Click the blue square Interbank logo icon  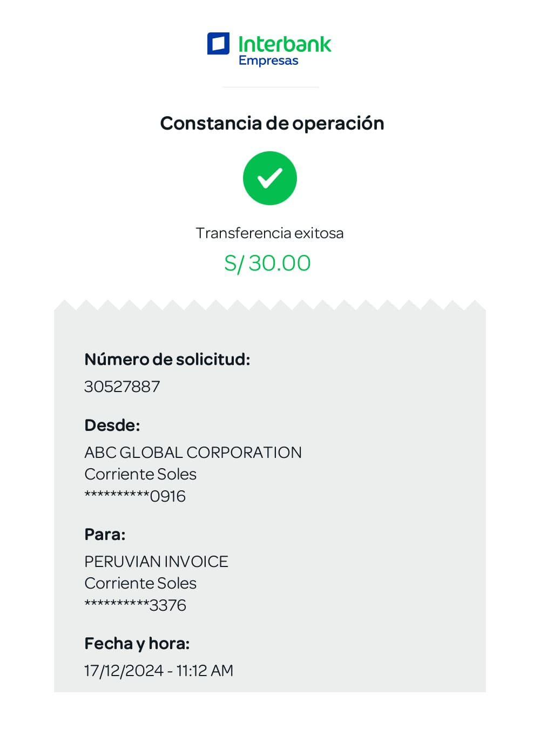(x=218, y=44)
